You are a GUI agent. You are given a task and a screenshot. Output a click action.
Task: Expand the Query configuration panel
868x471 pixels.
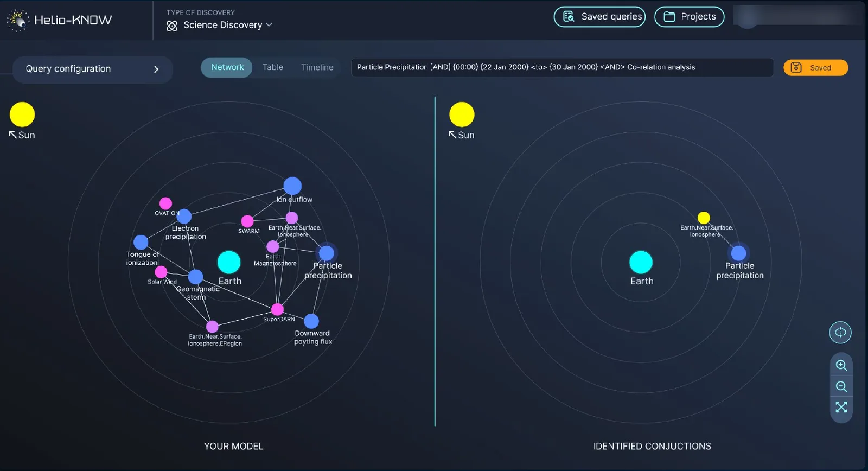tap(92, 69)
